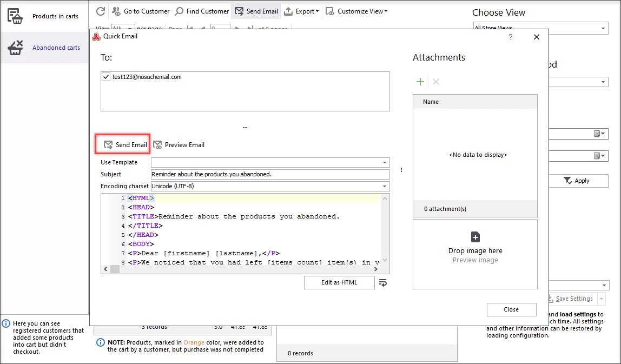The width and height of the screenshot is (621, 364).
Task: Toggle word wrap icon beside Edit as HTML
Action: pyautogui.click(x=382, y=282)
